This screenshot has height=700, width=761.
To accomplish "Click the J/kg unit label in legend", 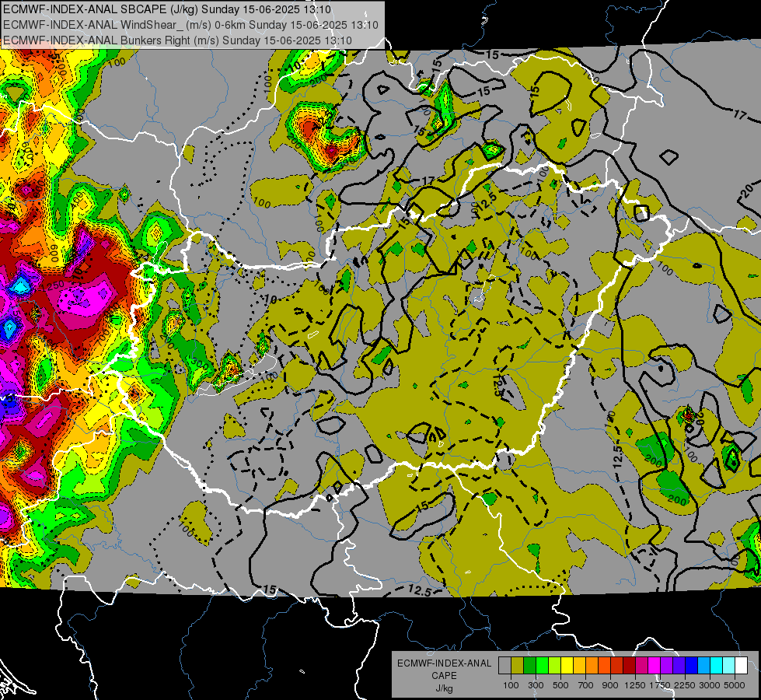I will [x=444, y=688].
